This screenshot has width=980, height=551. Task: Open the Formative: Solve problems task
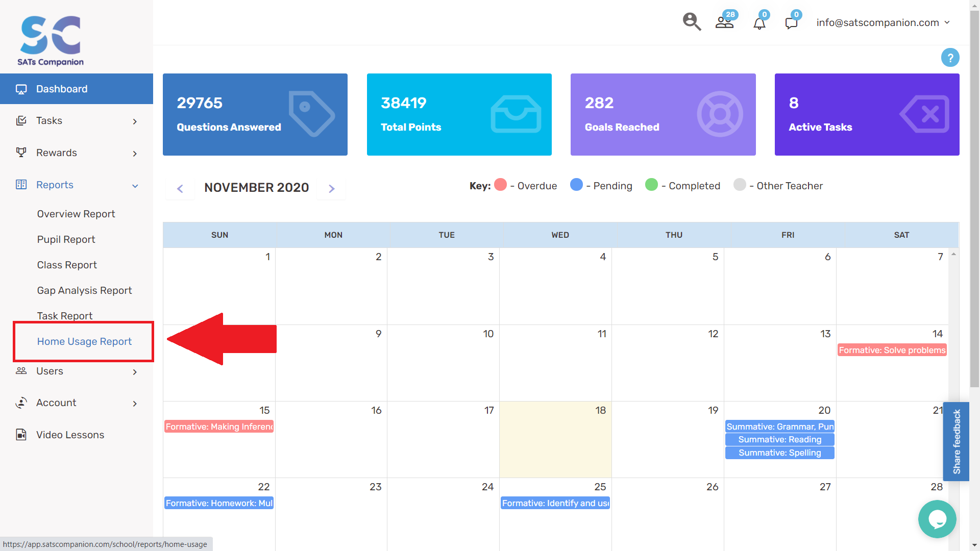click(x=892, y=350)
